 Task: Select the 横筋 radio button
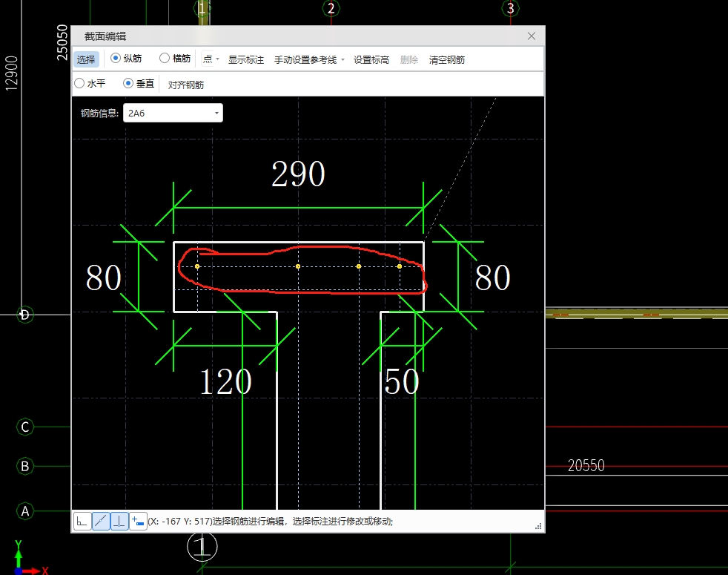165,59
